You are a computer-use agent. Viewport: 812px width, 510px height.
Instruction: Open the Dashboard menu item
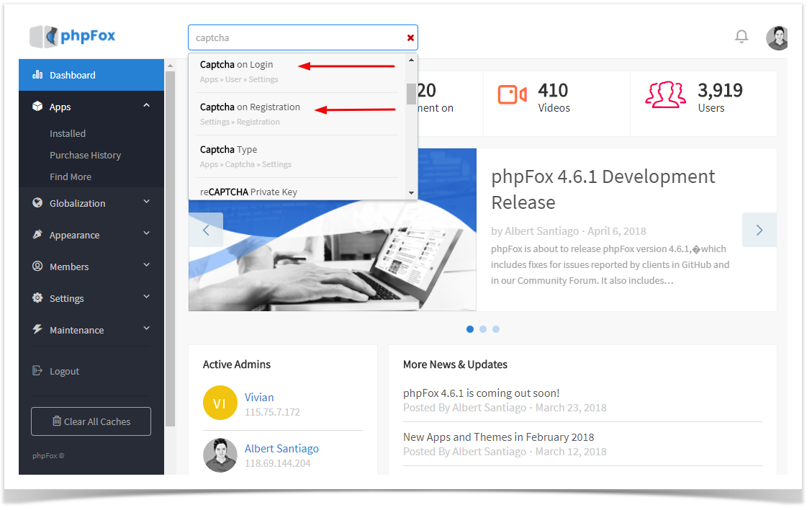point(91,75)
